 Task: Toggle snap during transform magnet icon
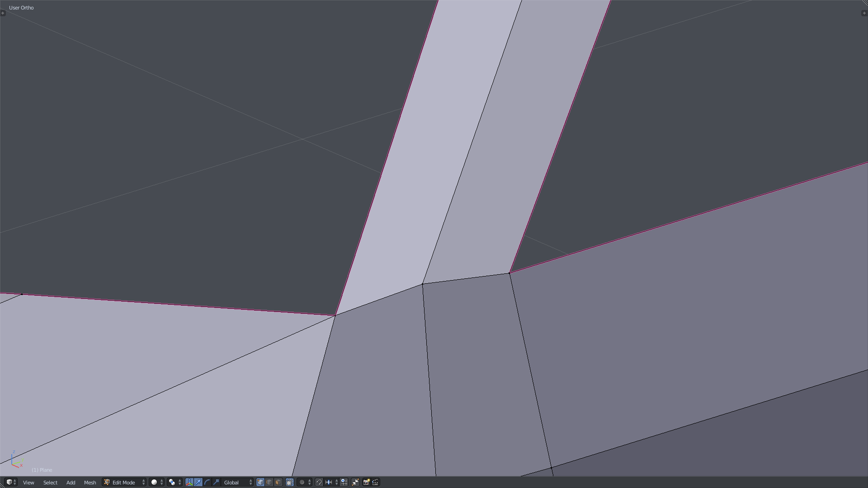[x=319, y=482]
